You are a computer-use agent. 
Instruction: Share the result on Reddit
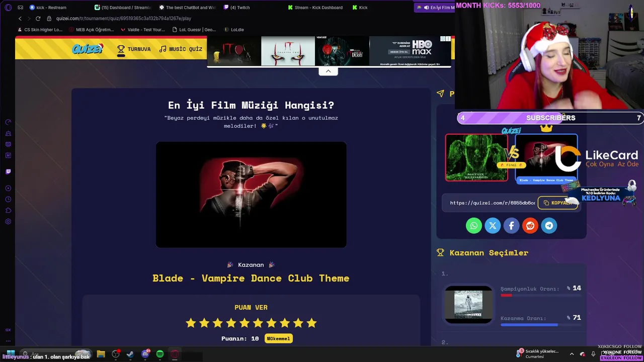coord(530,226)
